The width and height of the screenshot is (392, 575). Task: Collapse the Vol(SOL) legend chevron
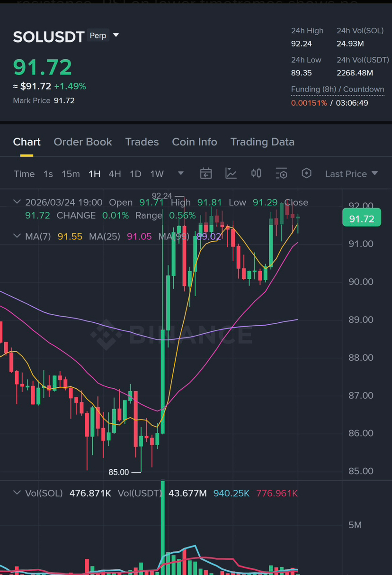pyautogui.click(x=17, y=493)
